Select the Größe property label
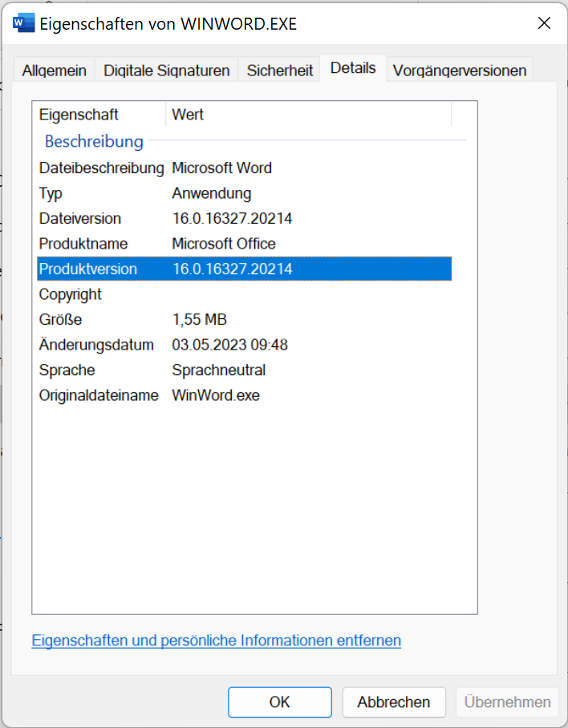 click(60, 319)
